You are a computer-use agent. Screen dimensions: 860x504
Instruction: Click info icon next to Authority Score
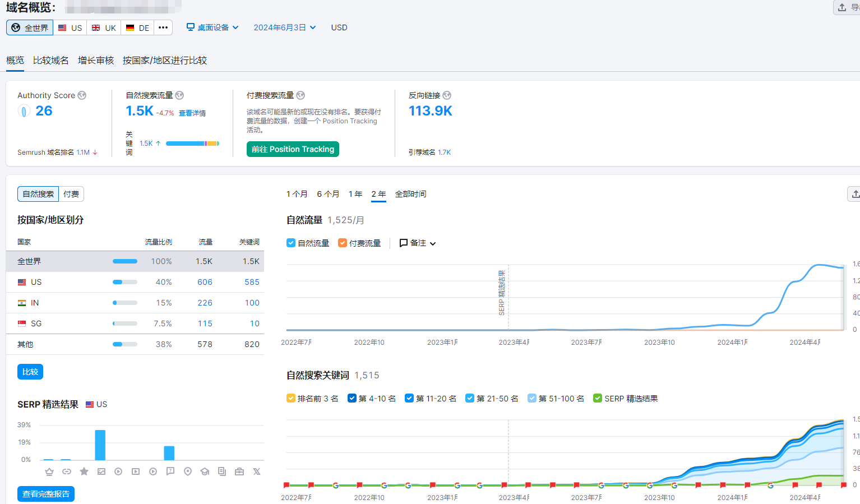(82, 95)
